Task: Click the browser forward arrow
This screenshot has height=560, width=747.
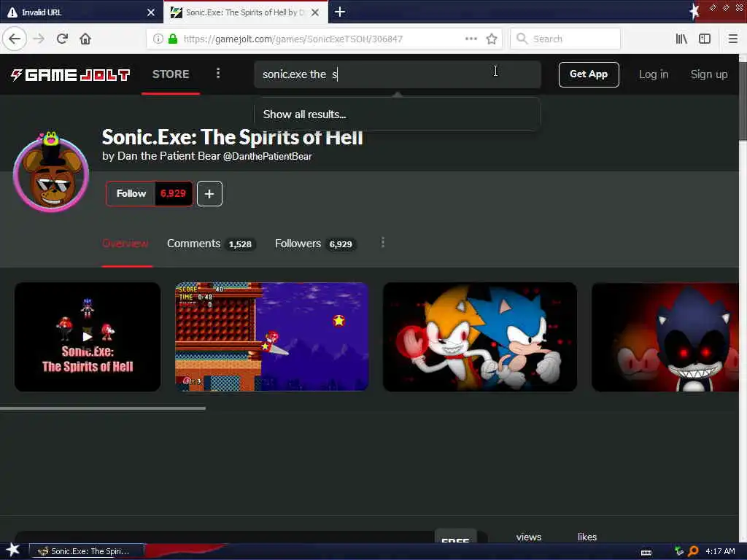Action: tap(39, 39)
